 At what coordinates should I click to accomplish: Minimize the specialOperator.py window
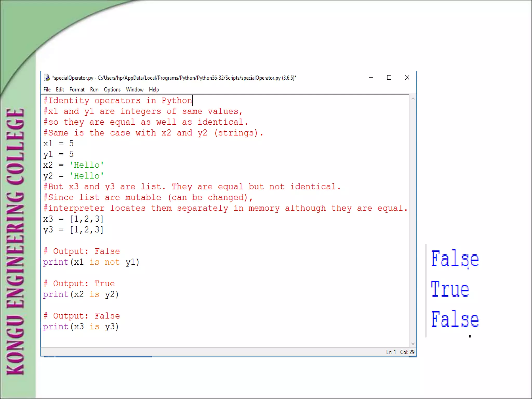click(371, 78)
